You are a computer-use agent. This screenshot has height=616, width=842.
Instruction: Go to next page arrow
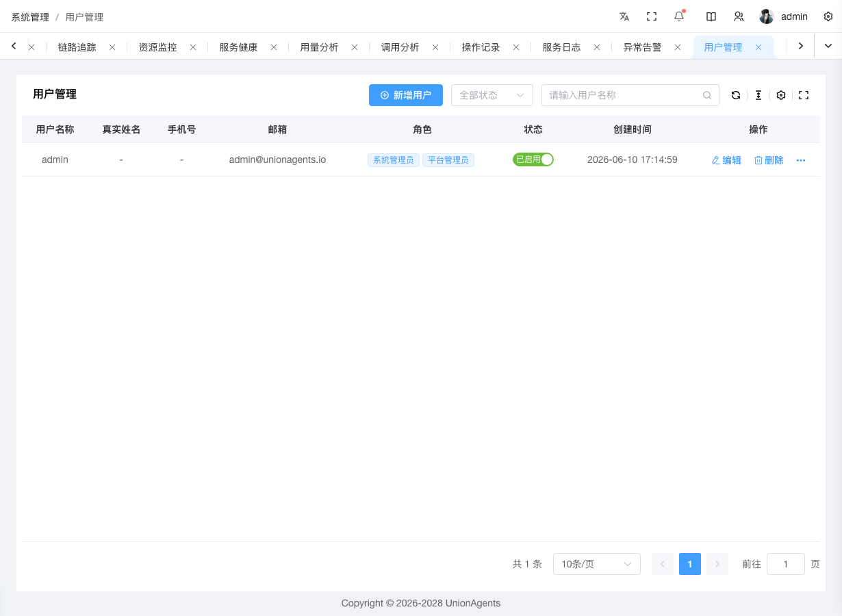pyautogui.click(x=717, y=564)
